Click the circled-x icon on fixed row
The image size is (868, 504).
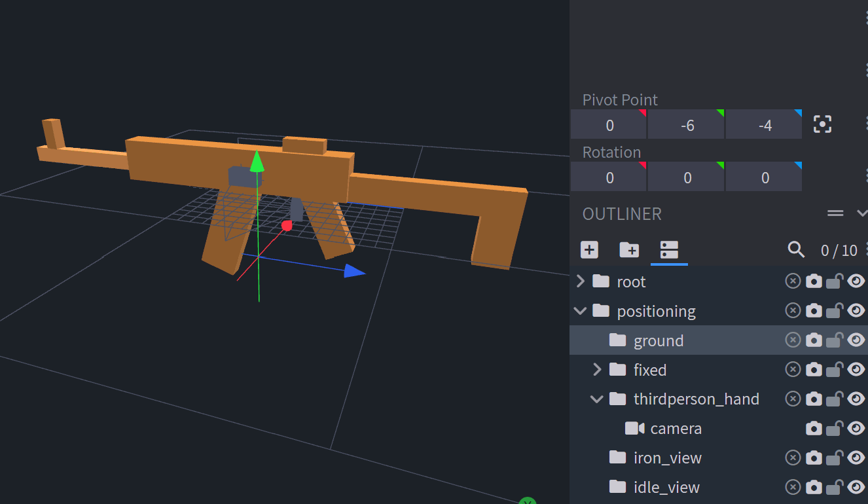[x=793, y=370]
